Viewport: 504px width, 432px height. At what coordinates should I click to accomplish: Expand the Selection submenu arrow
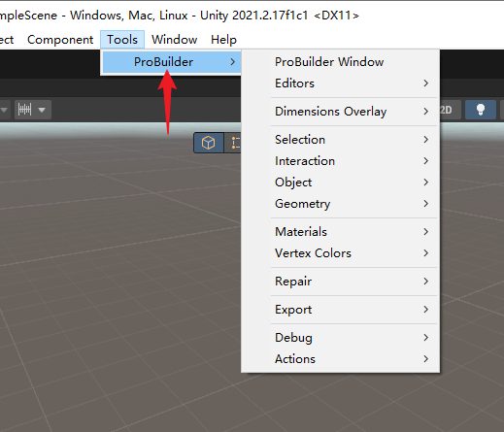(x=426, y=140)
